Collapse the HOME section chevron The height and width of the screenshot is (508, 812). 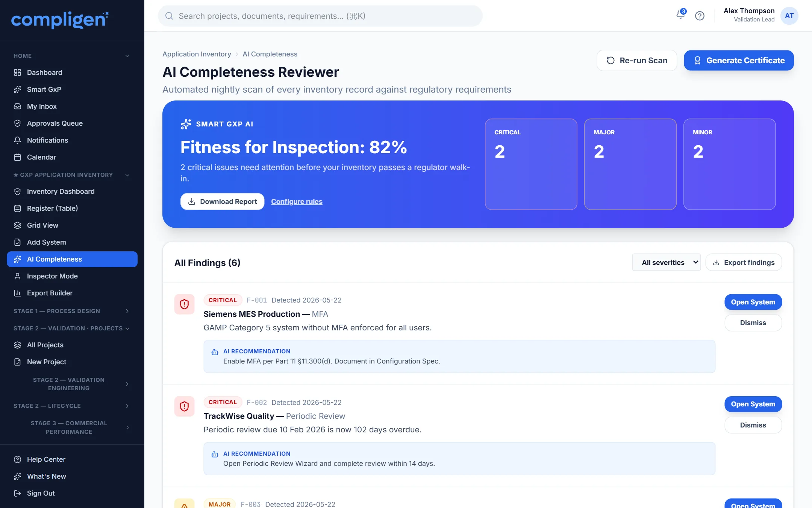click(x=127, y=56)
